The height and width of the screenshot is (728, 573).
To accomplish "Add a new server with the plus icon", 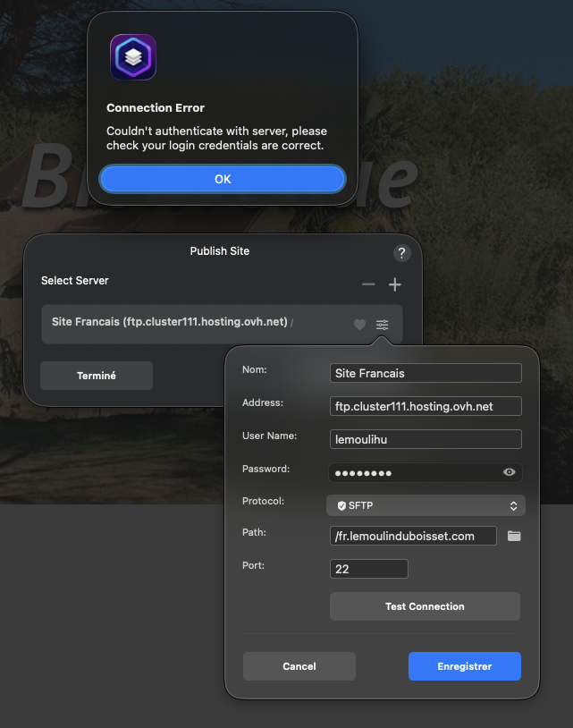I will click(395, 284).
